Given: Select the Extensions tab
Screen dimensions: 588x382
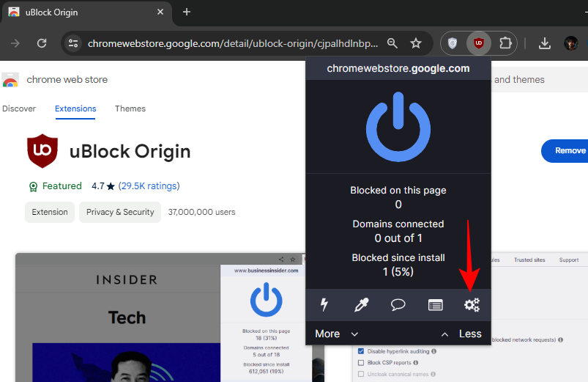Looking at the screenshot, I should click(x=75, y=109).
